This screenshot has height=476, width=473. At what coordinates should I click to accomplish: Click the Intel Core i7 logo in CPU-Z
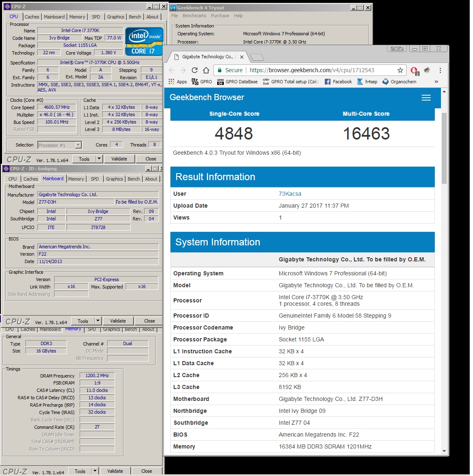click(x=144, y=41)
